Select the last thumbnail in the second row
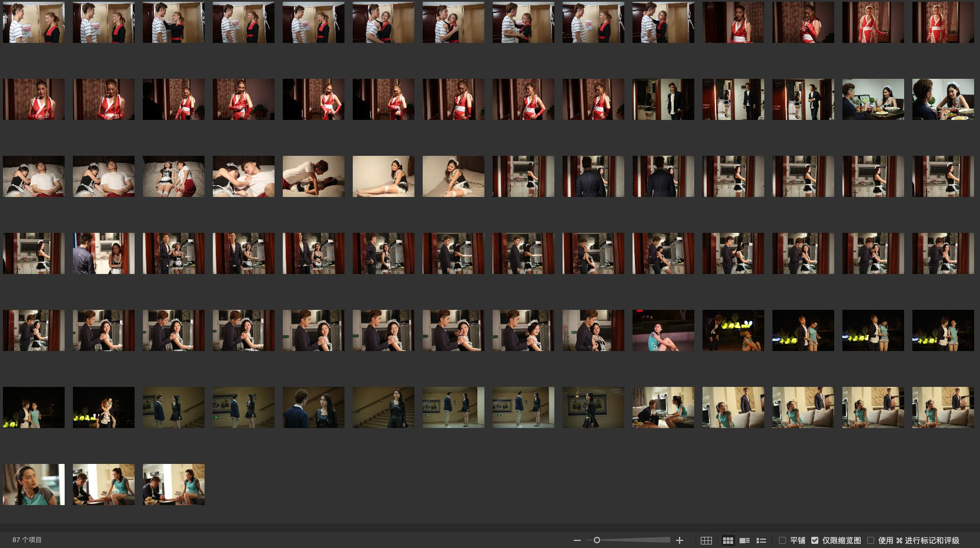The width and height of the screenshot is (980, 548). (x=943, y=99)
